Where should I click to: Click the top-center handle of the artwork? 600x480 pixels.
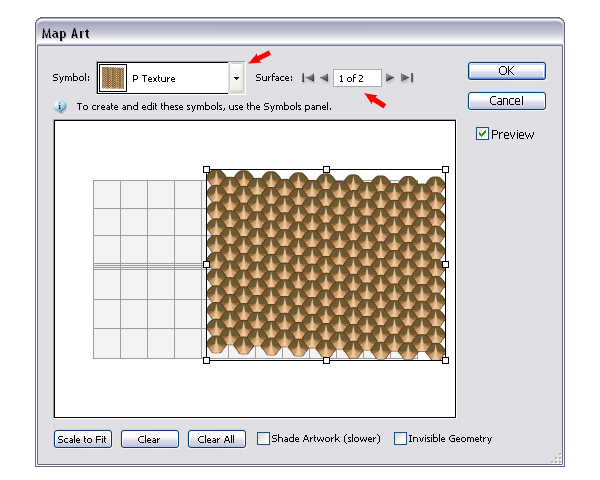[x=326, y=170]
